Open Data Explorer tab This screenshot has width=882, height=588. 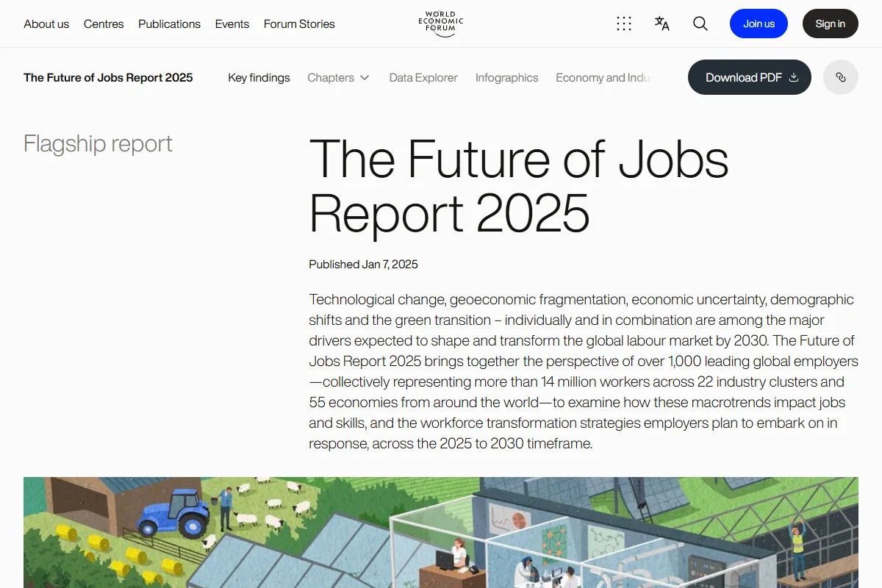[x=423, y=77]
